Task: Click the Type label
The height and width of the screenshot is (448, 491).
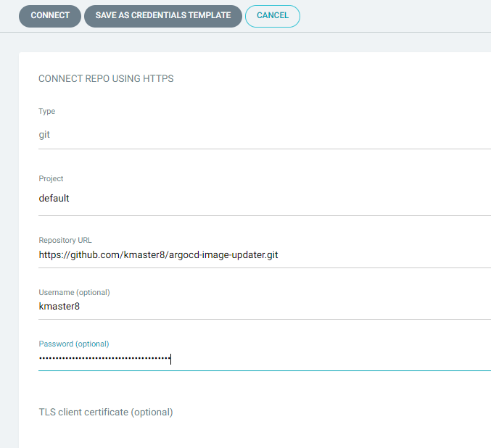Action: point(47,112)
